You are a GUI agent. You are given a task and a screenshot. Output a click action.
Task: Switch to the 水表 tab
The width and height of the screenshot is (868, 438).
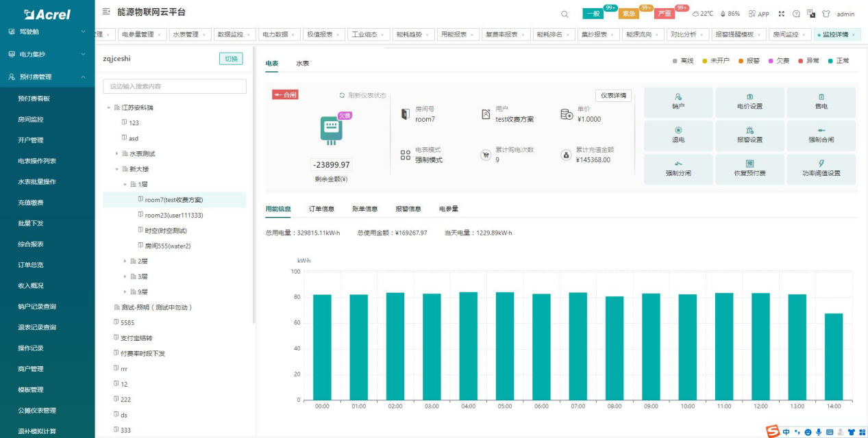303,63
